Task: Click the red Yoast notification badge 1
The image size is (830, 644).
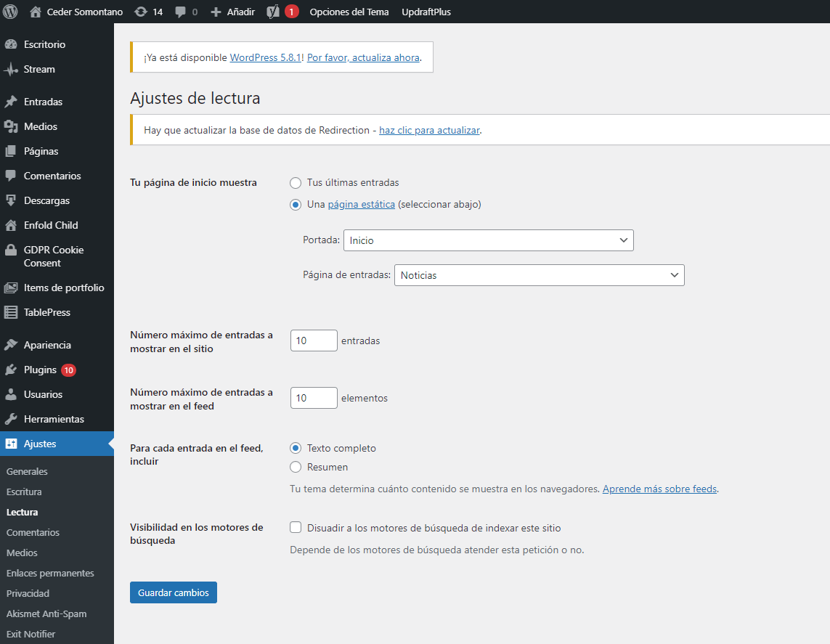Action: [x=292, y=12]
